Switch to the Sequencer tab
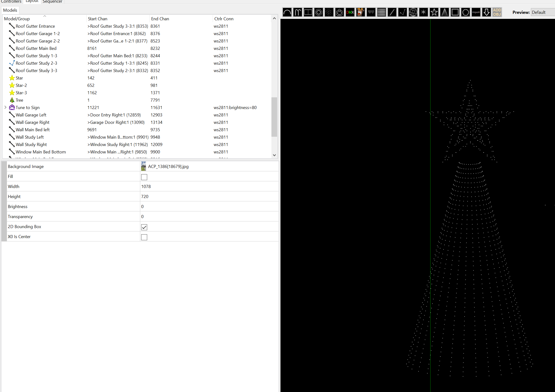Screen dimensions: 555x392 click(x=52, y=1)
